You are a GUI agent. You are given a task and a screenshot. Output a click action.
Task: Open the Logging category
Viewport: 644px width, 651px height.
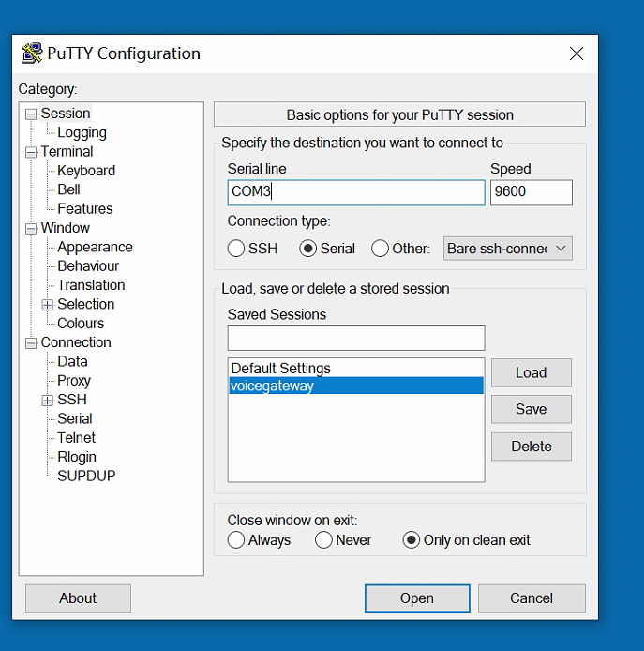82,132
